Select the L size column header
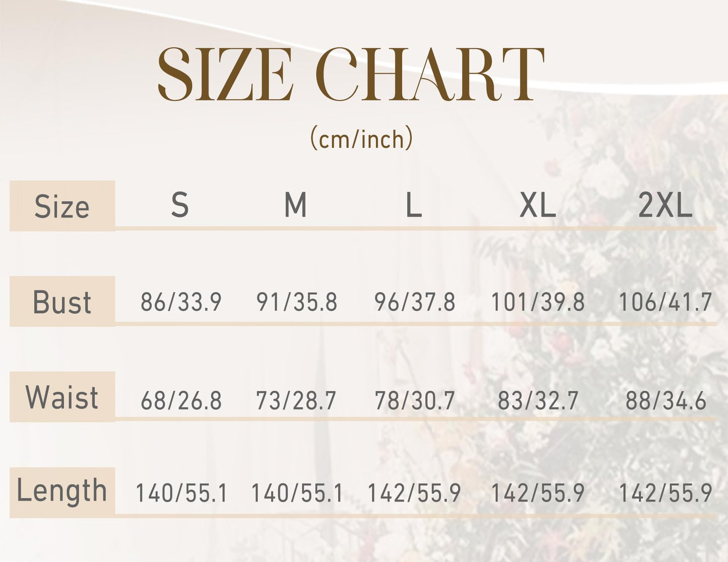The width and height of the screenshot is (728, 562). click(x=414, y=205)
